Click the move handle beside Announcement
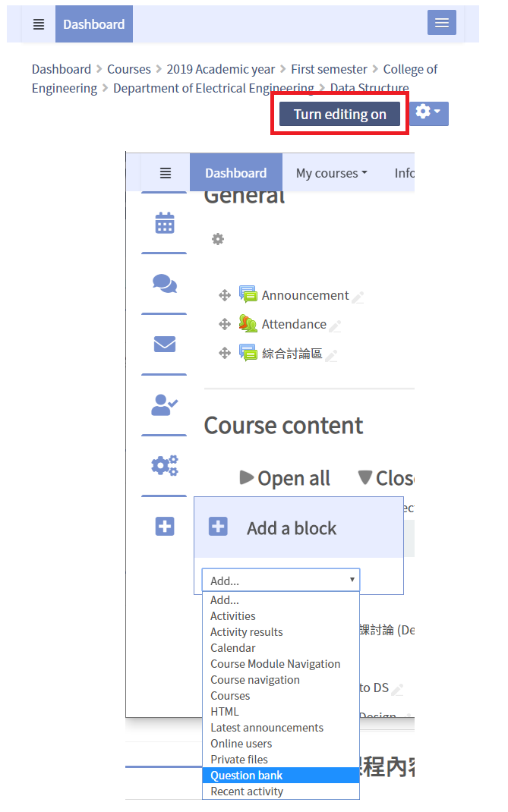 pyautogui.click(x=225, y=295)
